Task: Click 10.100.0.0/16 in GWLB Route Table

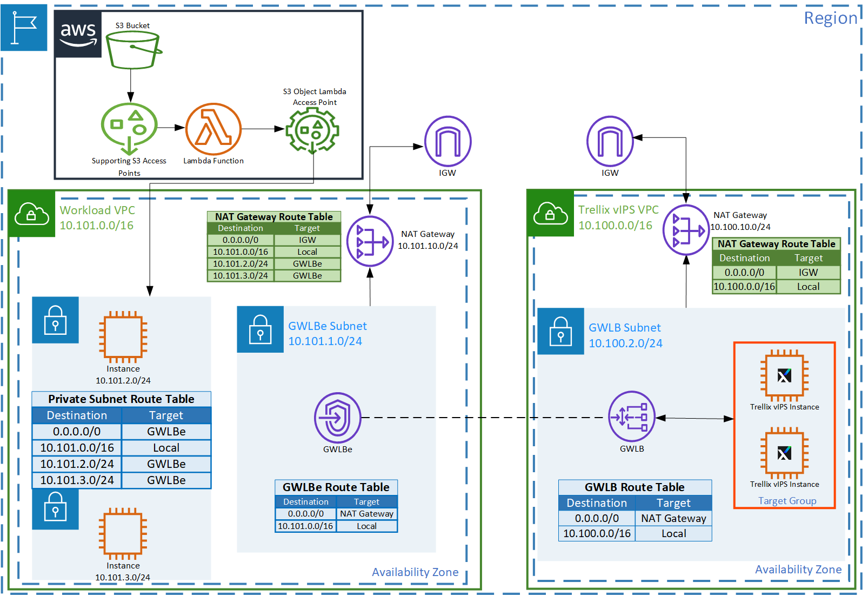Action: pyautogui.click(x=597, y=534)
